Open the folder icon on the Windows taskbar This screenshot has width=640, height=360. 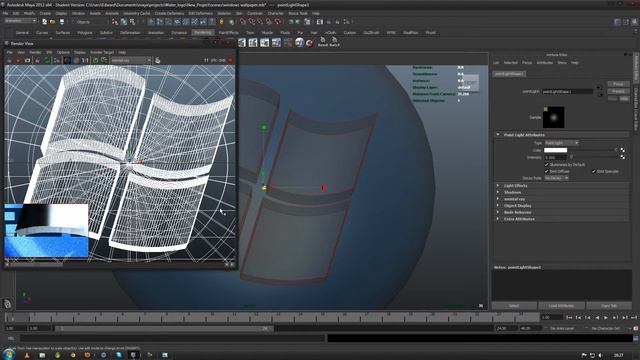(x=42, y=355)
